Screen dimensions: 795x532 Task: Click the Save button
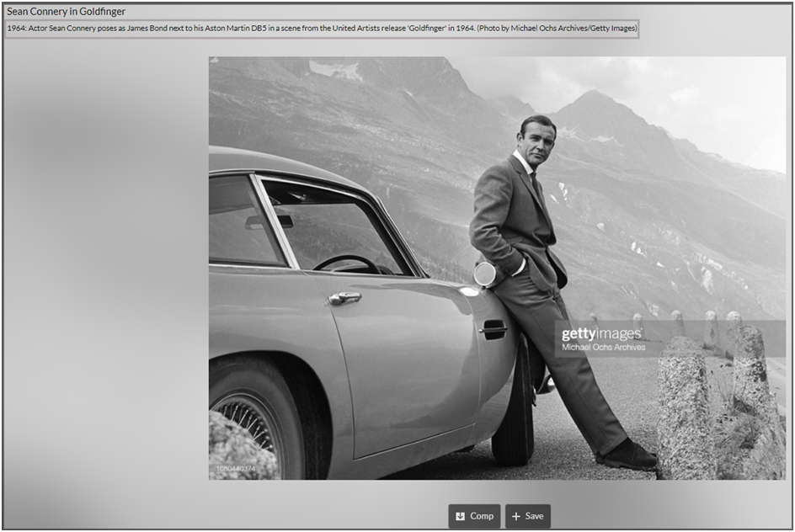pos(528,516)
